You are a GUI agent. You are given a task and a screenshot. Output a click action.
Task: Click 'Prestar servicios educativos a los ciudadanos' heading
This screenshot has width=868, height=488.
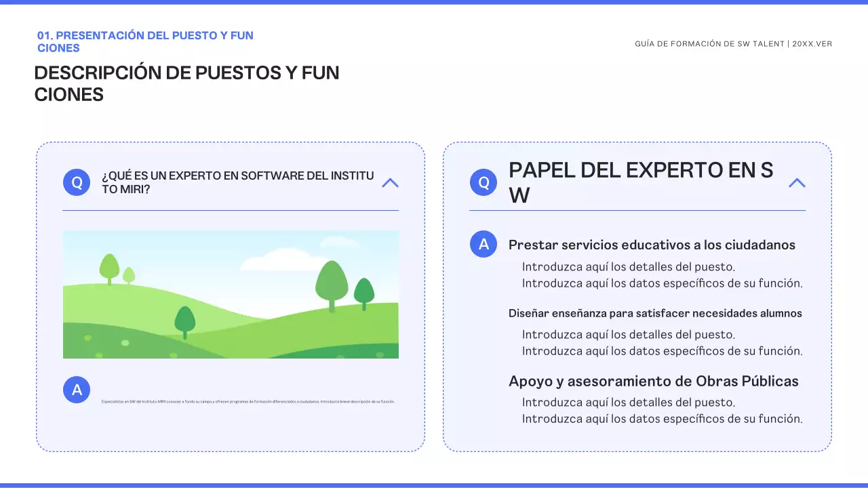[652, 245]
